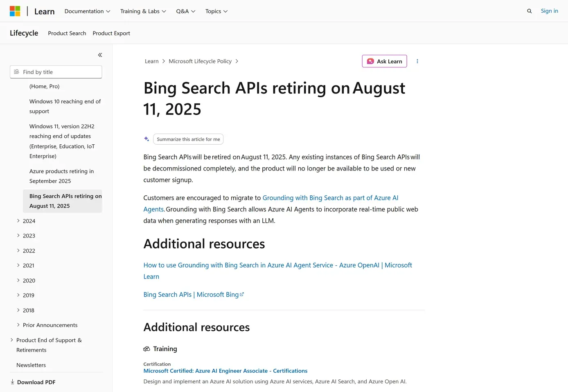The height and width of the screenshot is (392, 568).
Task: Click the Download PDF arrow icon
Action: [12, 382]
